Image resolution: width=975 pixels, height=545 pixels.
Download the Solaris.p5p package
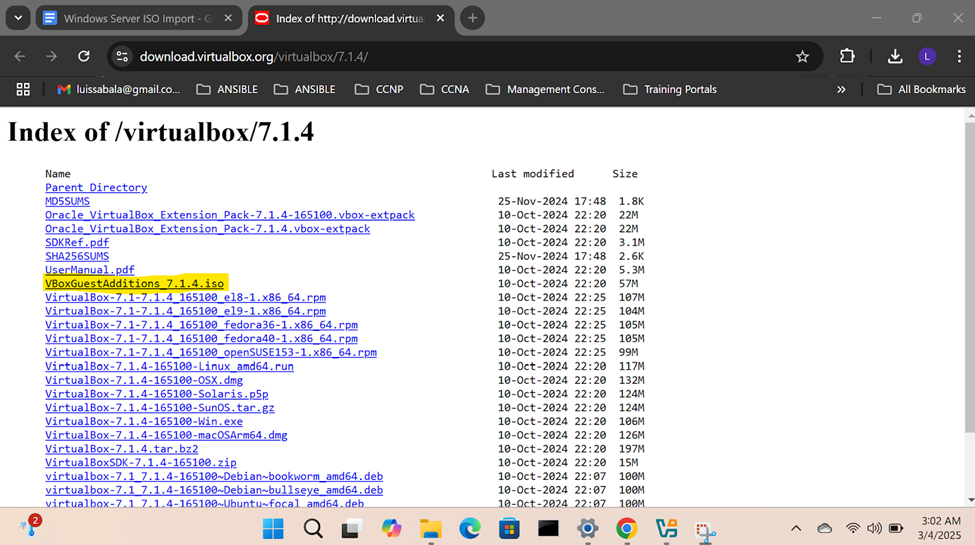tap(157, 393)
